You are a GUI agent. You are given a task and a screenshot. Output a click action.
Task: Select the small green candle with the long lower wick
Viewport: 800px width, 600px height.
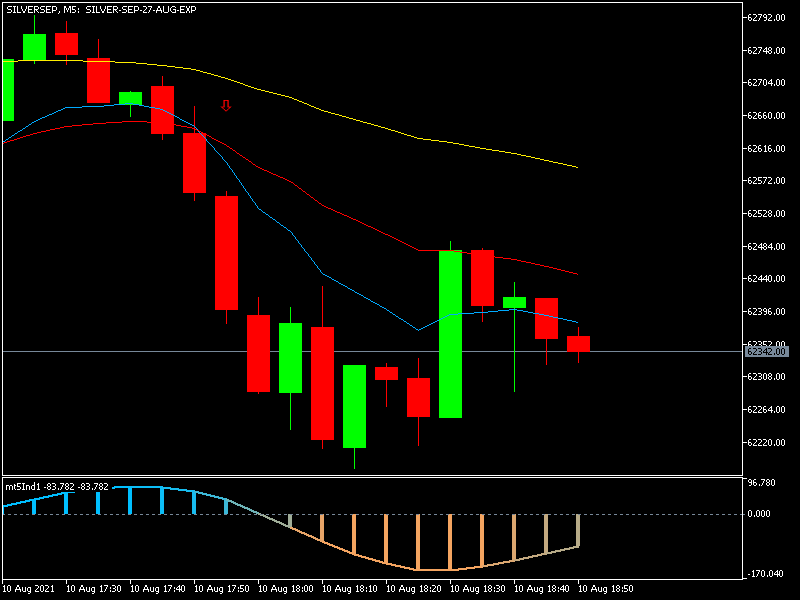[x=514, y=303]
